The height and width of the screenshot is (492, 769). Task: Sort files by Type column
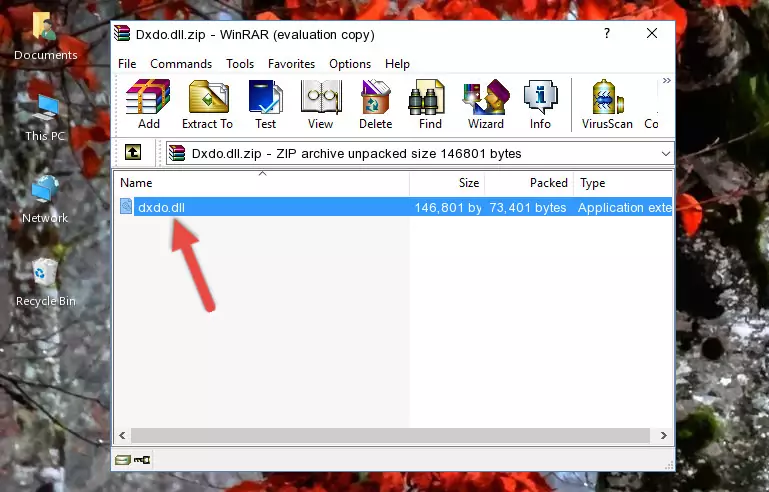point(623,183)
